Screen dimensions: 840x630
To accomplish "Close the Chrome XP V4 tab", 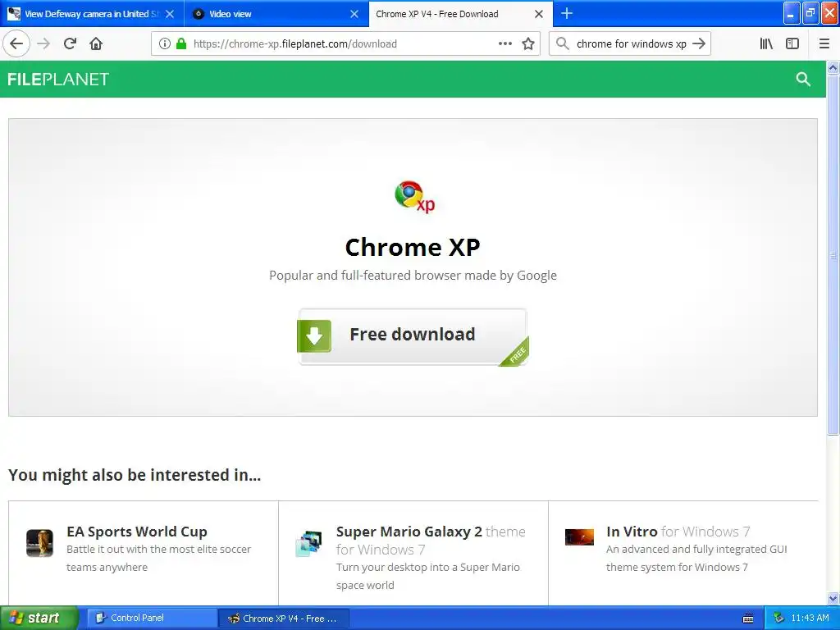I will pos(539,14).
